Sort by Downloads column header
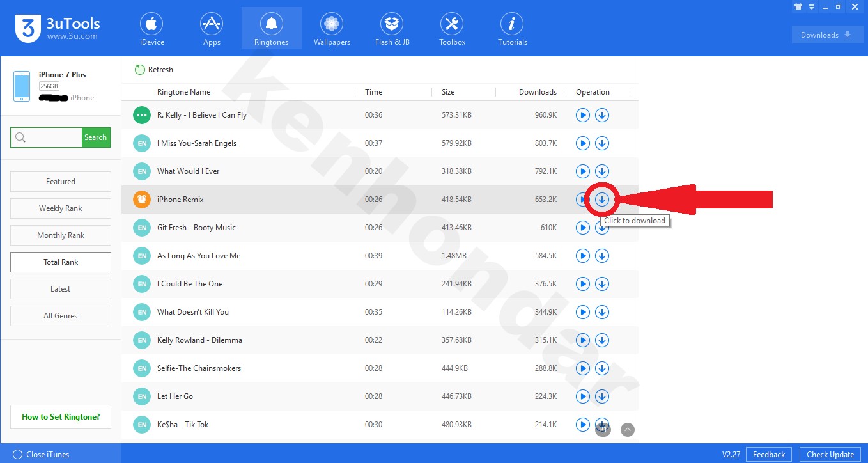Screen dimensions: 868x463 click(538, 92)
